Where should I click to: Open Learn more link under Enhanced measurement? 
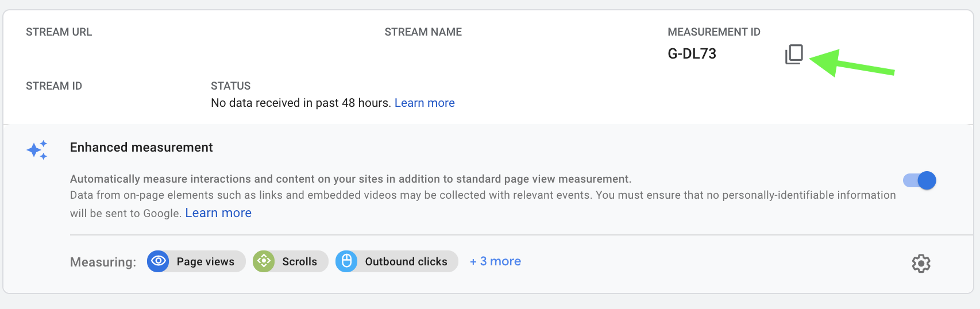(x=218, y=213)
